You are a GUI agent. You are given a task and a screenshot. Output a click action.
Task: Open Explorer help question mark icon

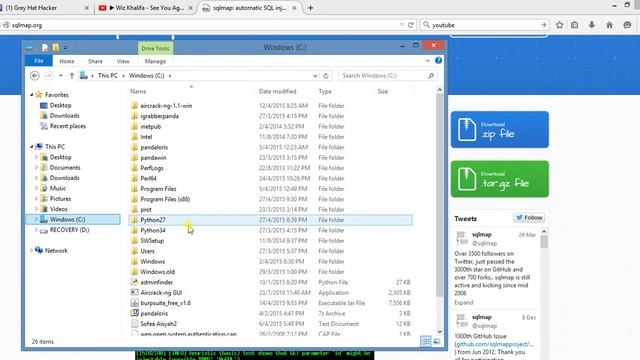coord(438,60)
